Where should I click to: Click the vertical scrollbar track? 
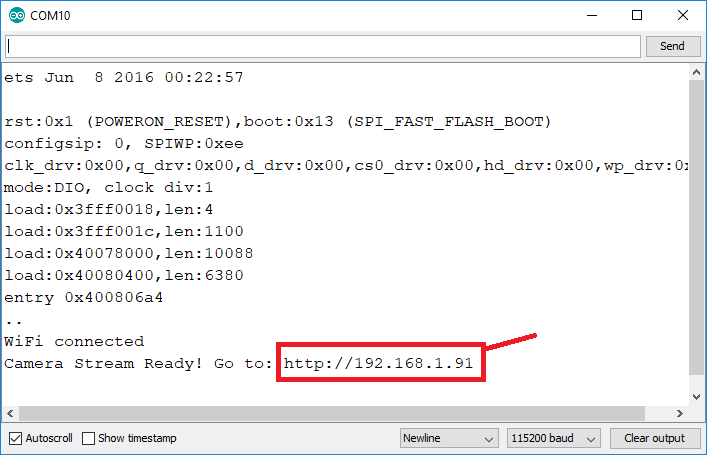click(x=698, y=230)
